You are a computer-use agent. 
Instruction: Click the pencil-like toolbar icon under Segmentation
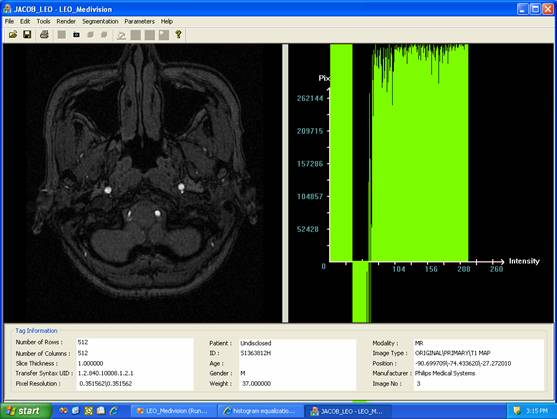click(x=121, y=35)
